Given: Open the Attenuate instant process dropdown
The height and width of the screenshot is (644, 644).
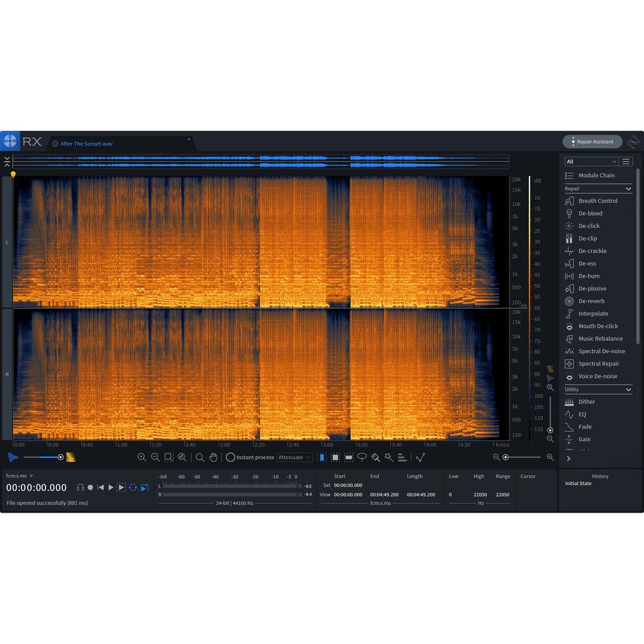Looking at the screenshot, I should 294,457.
